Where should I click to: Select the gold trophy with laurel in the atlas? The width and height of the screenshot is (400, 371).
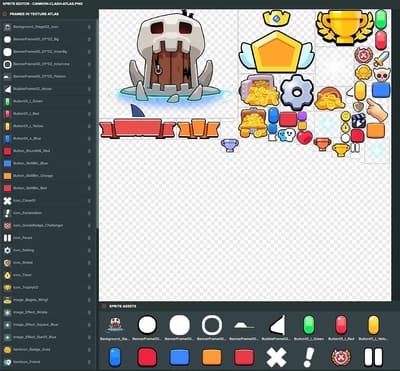click(345, 27)
